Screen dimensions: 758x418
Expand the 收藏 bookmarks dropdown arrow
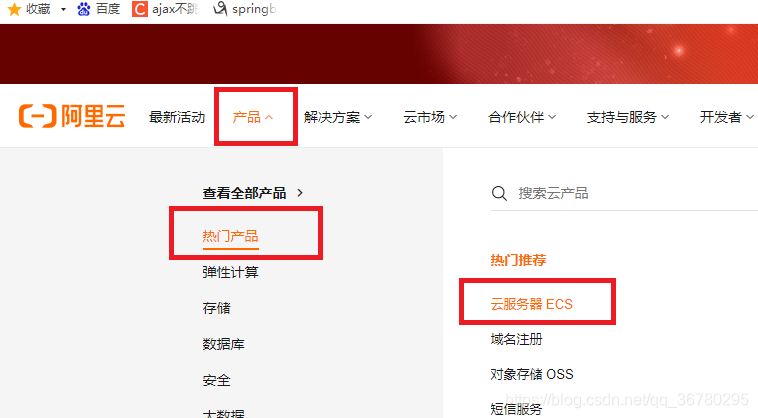pos(63,9)
